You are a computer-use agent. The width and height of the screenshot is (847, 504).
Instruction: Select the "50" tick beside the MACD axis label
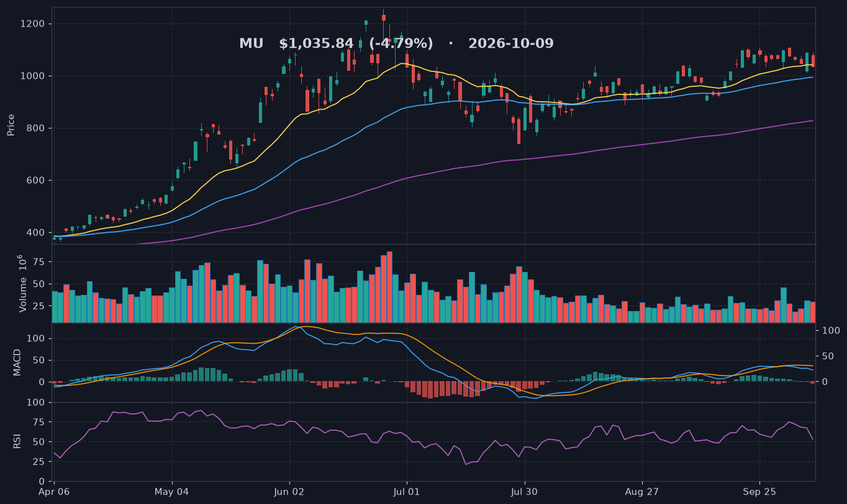click(x=39, y=360)
